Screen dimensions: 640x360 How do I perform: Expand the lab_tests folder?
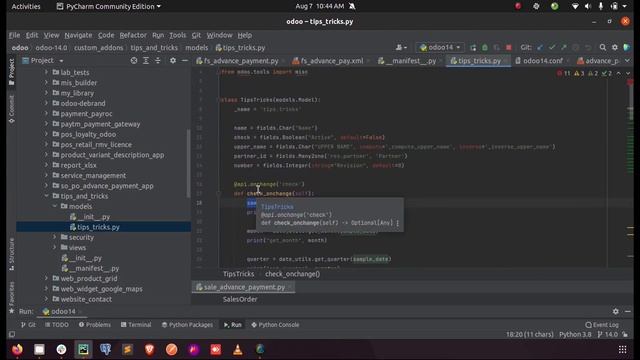point(46,72)
